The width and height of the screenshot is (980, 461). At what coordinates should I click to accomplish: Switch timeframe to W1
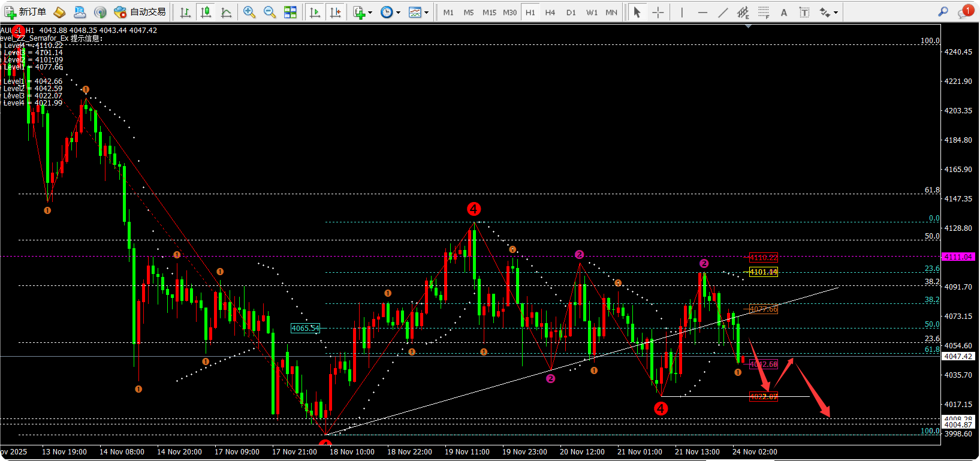pos(592,12)
